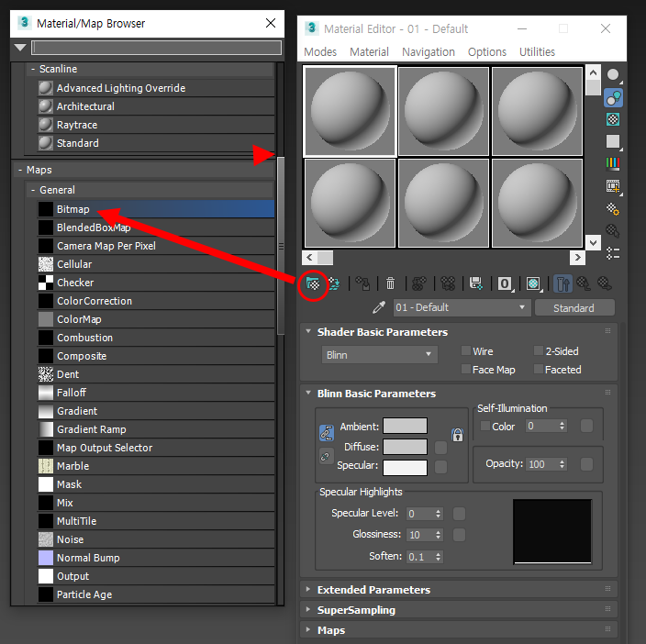Click the Self-Illumination map shortcut button
Screen dimensions: 646x644
[586, 426]
